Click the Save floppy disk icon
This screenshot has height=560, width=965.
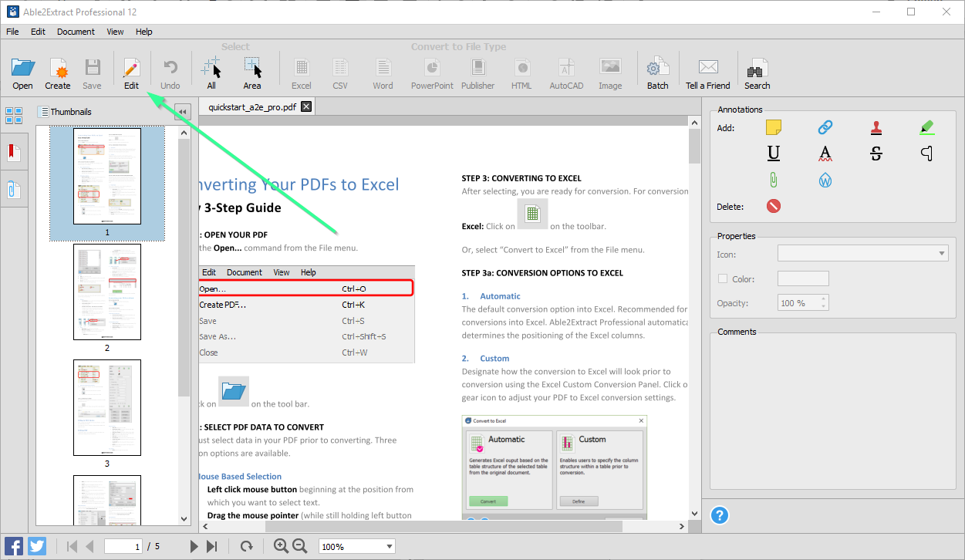(x=93, y=68)
